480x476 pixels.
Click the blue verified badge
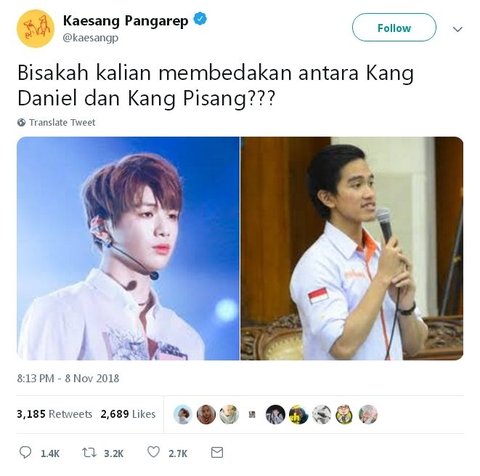[200, 19]
